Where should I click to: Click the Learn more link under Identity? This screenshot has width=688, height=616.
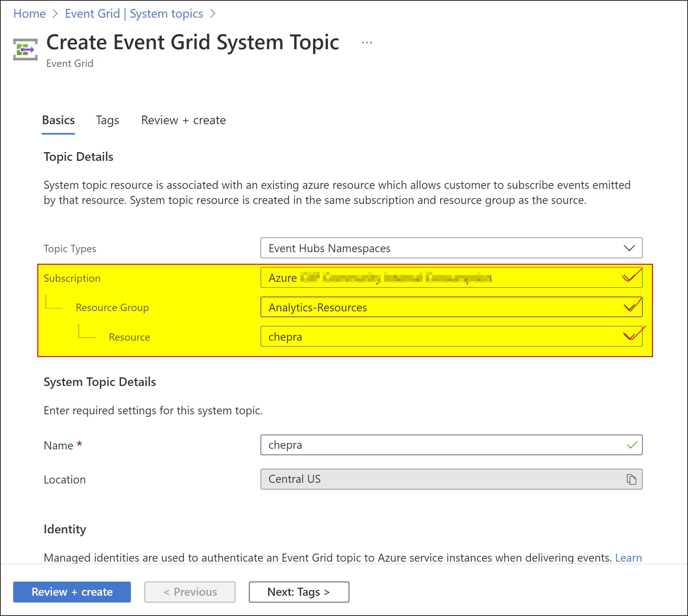click(x=628, y=558)
